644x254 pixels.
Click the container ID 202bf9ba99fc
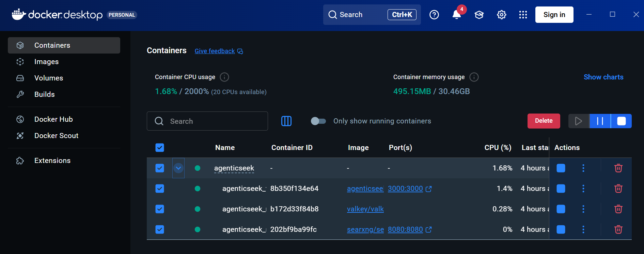(294, 229)
